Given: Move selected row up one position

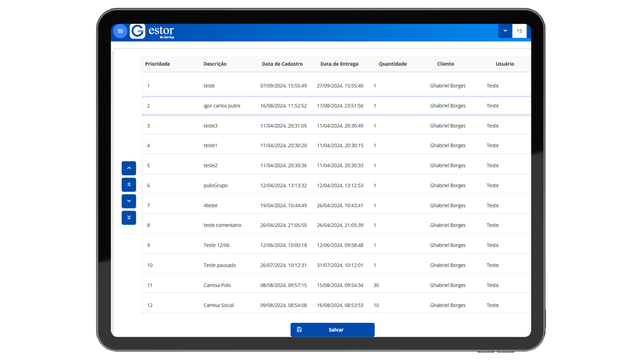Looking at the screenshot, I should click(129, 168).
